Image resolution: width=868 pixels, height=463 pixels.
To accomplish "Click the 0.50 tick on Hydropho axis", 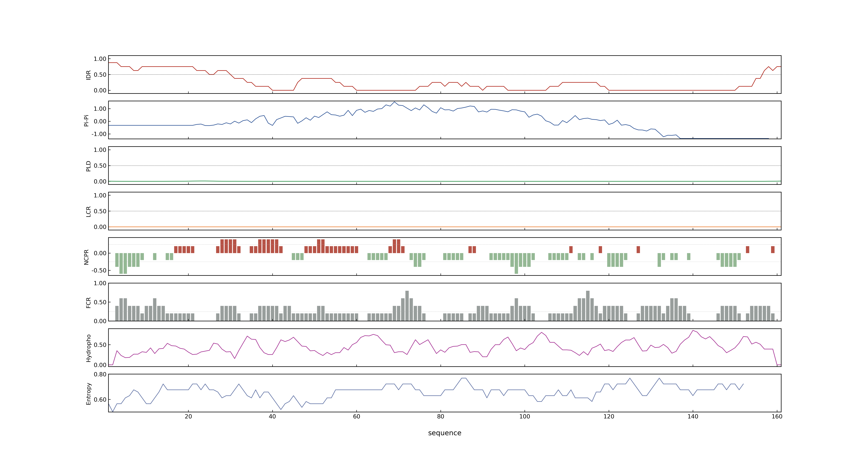I will tap(100, 345).
